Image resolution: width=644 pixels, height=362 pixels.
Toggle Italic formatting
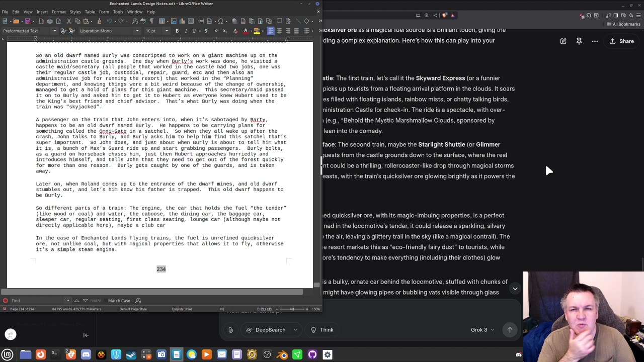click(x=186, y=31)
